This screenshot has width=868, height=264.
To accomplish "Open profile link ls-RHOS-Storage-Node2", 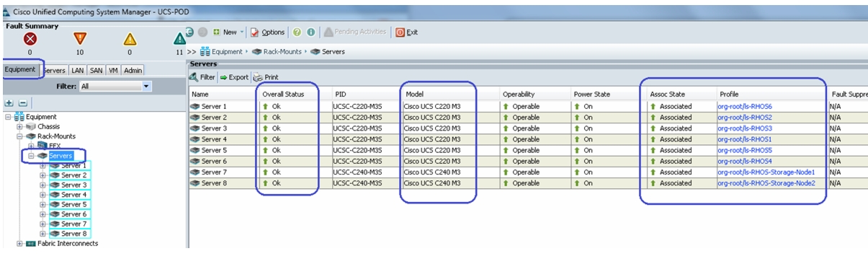I will [766, 183].
